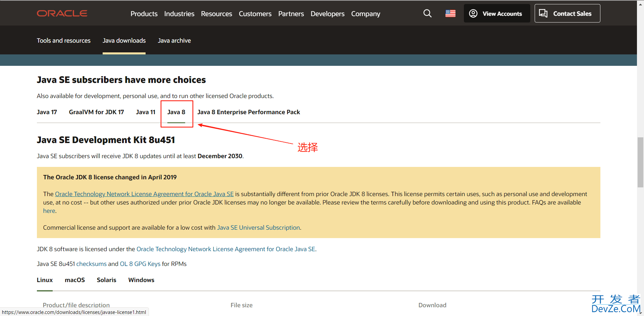The width and height of the screenshot is (644, 316).
Task: Switch to GraalVM for JDK 17 tab
Action: tap(96, 112)
